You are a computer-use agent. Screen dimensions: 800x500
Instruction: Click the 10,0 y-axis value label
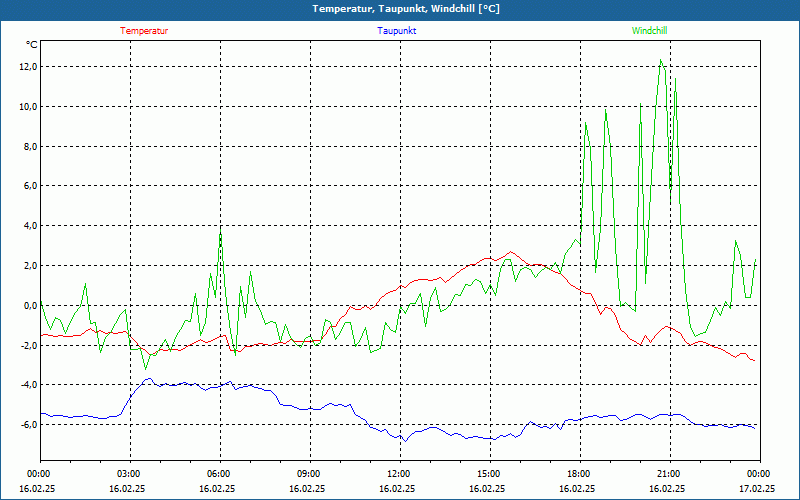[28, 107]
